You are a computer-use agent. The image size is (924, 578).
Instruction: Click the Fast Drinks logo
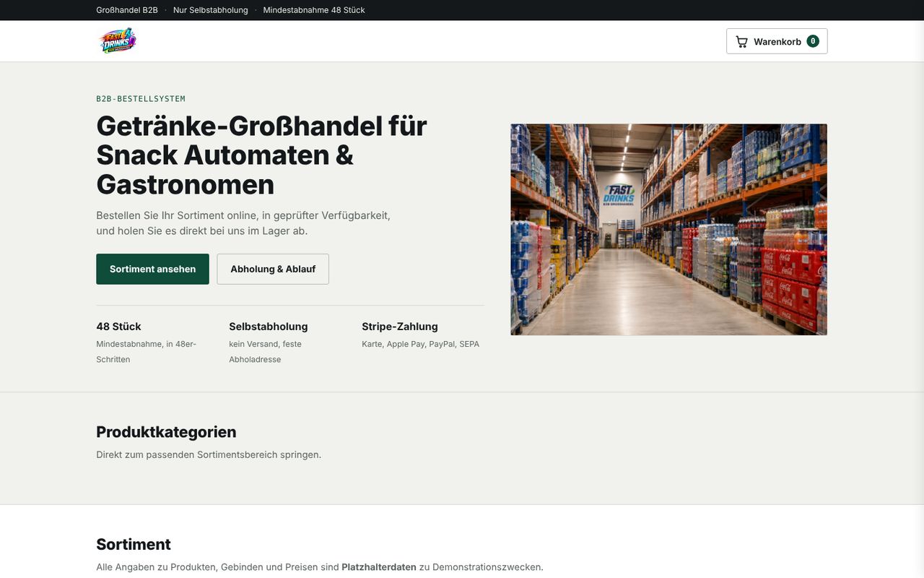118,41
